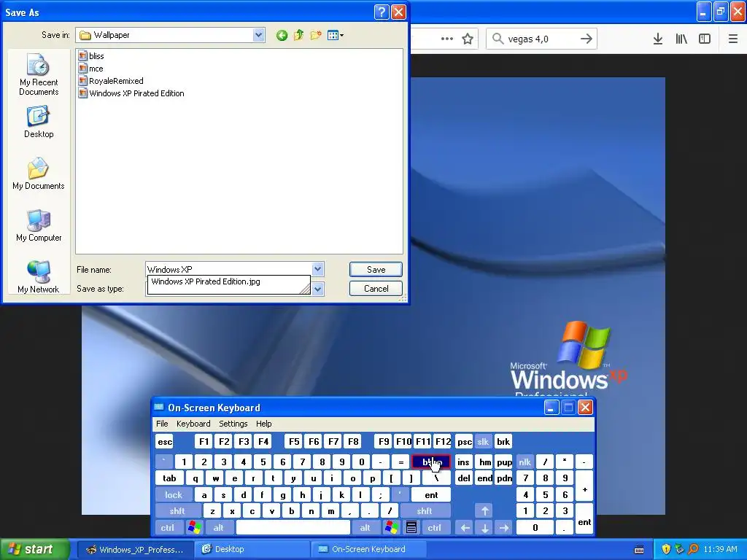
Task: Go back using green arrow in Save As
Action: point(282,35)
